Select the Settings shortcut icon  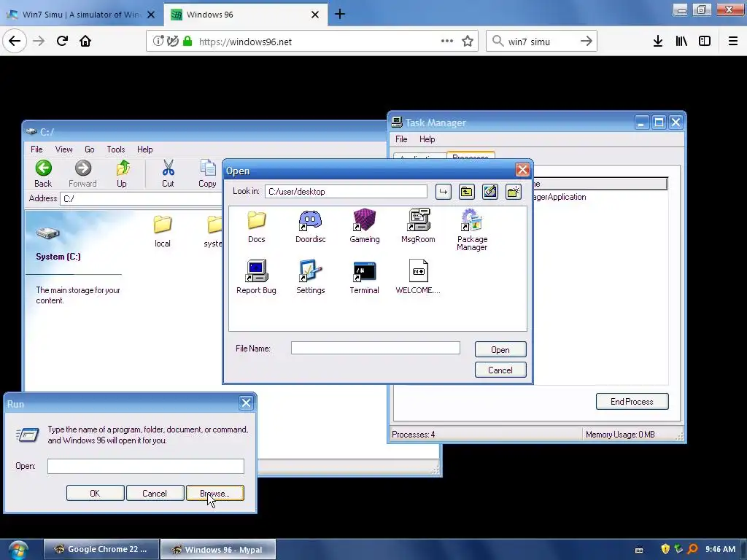[x=310, y=277]
